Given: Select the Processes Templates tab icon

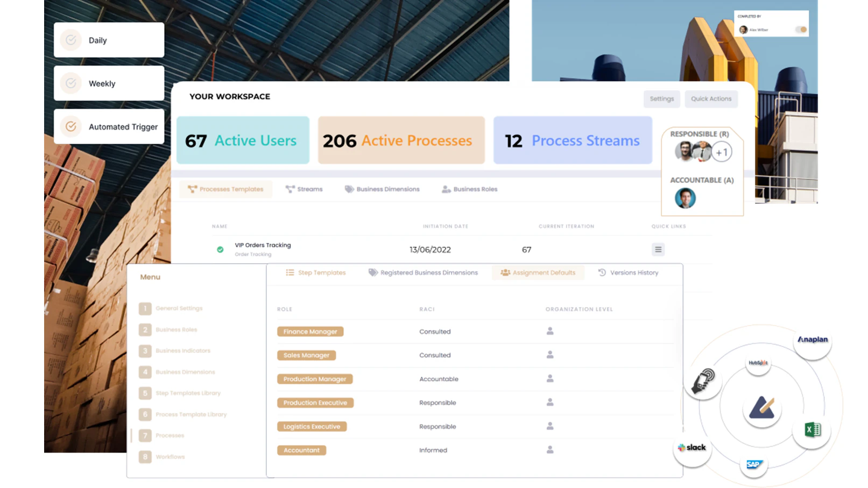Looking at the screenshot, I should 192,189.
